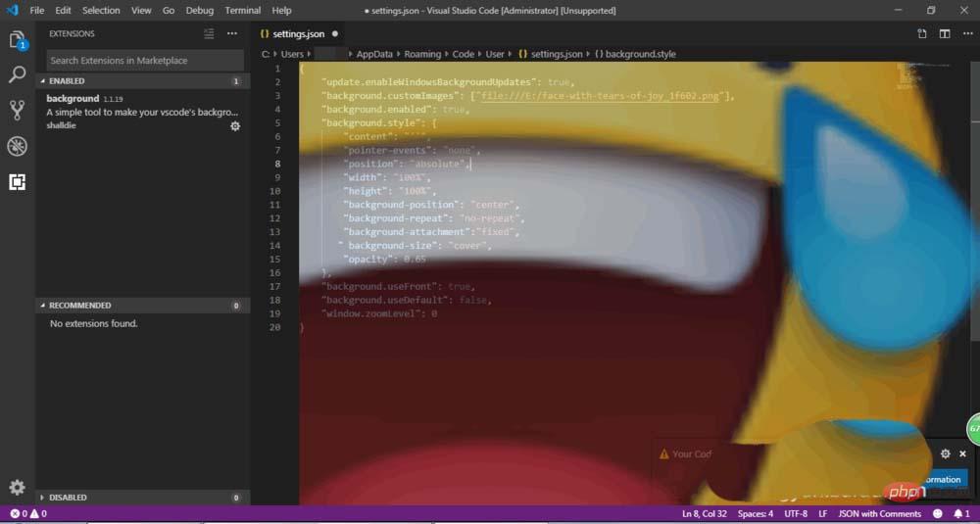Close the notification popup
980x524 pixels.
pos(962,454)
